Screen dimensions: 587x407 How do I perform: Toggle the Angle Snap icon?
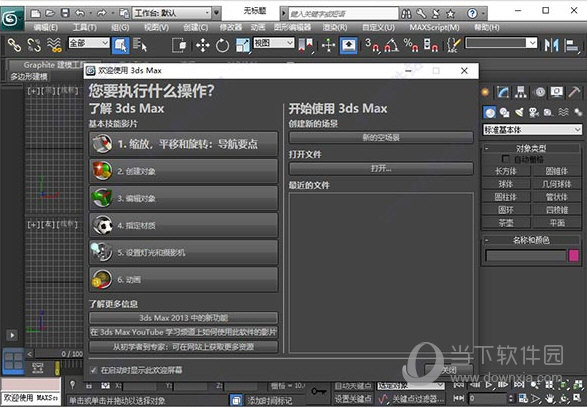pos(392,45)
